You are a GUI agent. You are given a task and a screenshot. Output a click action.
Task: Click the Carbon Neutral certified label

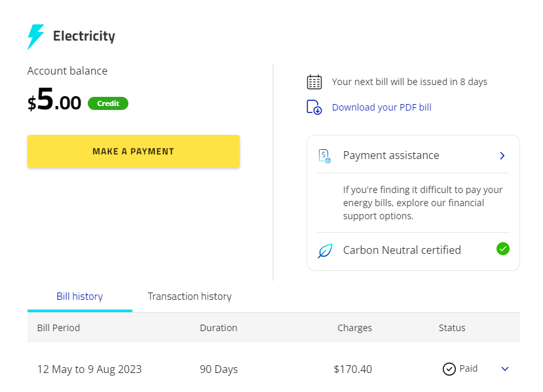pyautogui.click(x=402, y=250)
